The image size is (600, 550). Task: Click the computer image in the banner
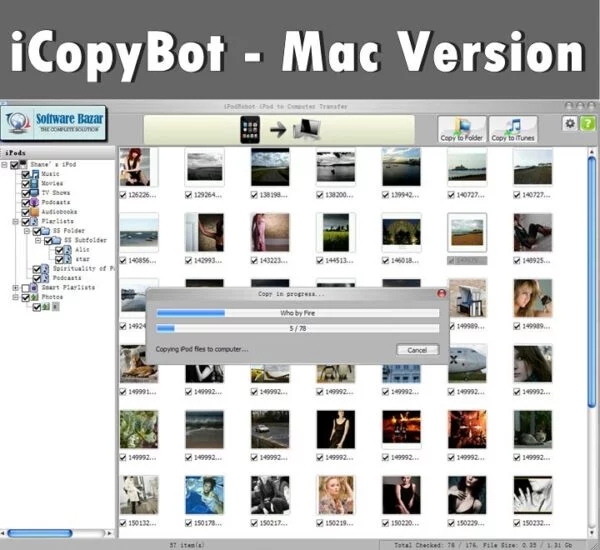(307, 130)
